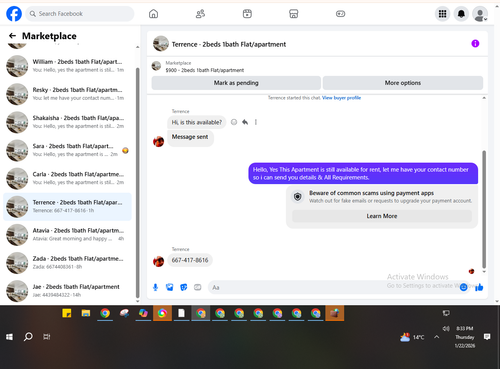Open Jae's apartment chat

pyautogui.click(x=67, y=290)
